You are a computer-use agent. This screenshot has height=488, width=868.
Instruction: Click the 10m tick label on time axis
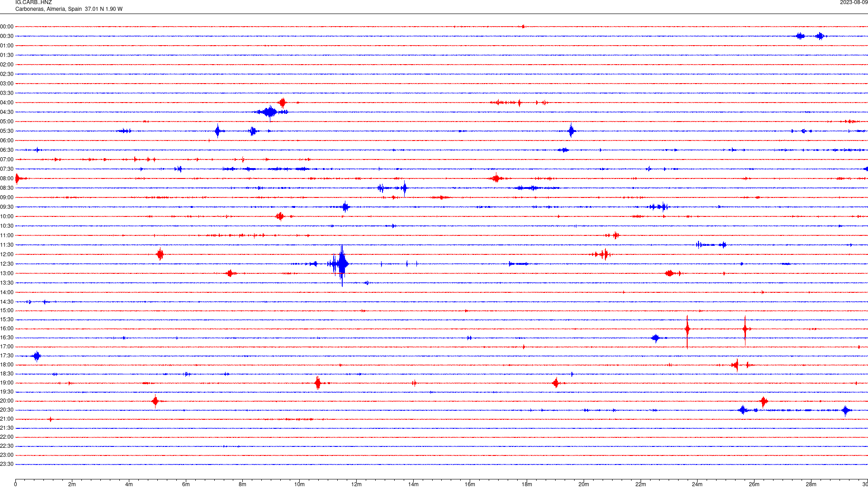point(299,484)
